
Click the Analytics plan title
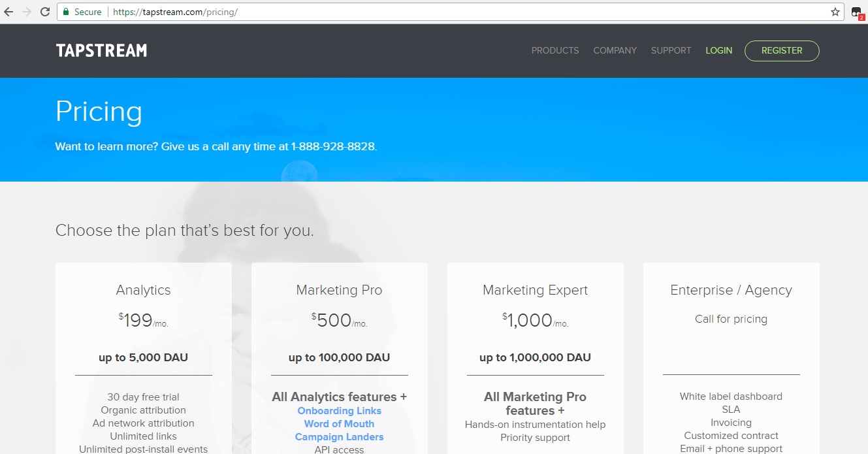pyautogui.click(x=143, y=290)
